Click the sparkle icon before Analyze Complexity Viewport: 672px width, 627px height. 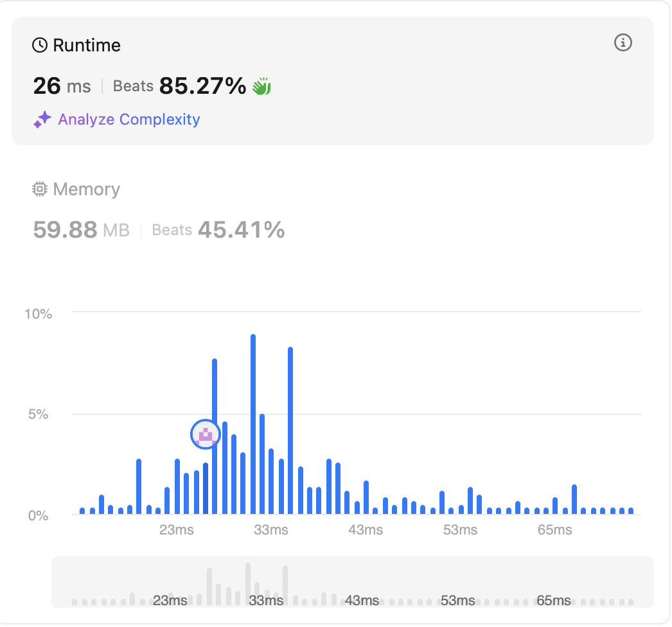point(42,119)
